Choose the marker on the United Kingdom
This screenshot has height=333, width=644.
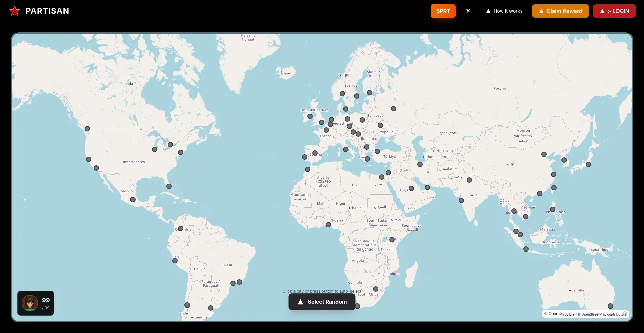[310, 116]
